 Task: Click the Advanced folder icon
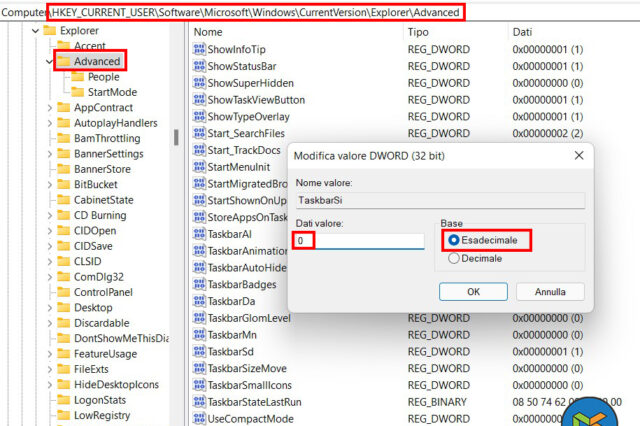pos(64,61)
